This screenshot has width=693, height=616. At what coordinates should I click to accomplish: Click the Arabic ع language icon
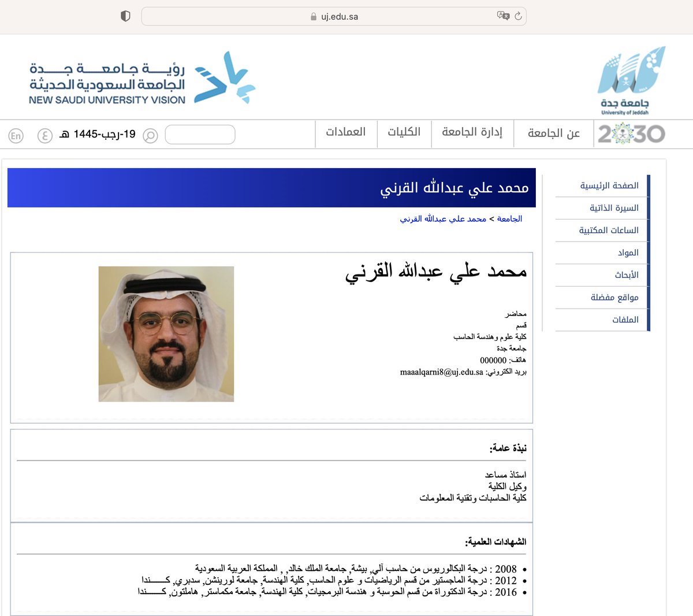click(44, 136)
